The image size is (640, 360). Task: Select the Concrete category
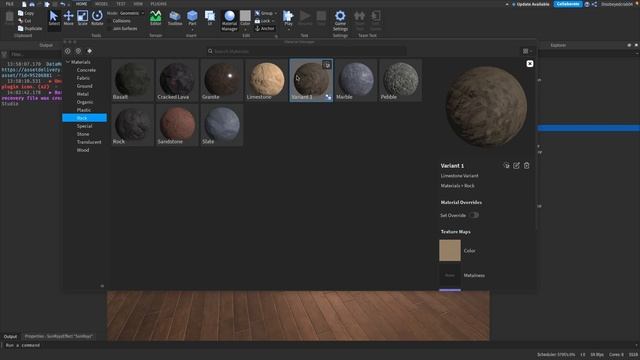pos(86,70)
